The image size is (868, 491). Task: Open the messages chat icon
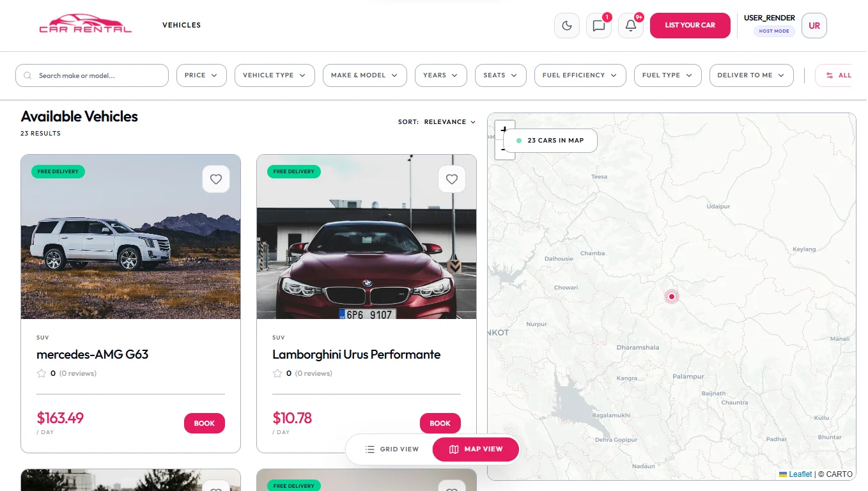point(599,26)
